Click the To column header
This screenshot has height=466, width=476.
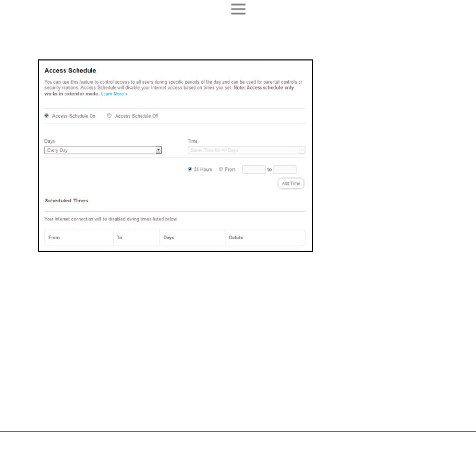click(x=119, y=237)
